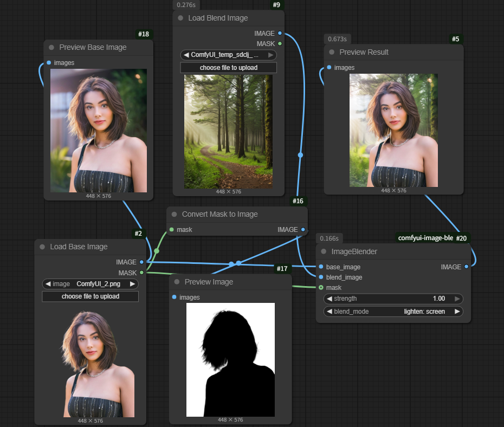Collapse the Load Base Image node
Viewport: 504px width, 427px height.
(42, 247)
